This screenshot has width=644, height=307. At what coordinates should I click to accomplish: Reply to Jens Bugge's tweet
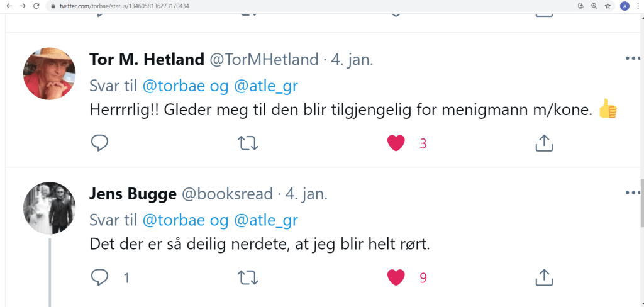pos(100,277)
